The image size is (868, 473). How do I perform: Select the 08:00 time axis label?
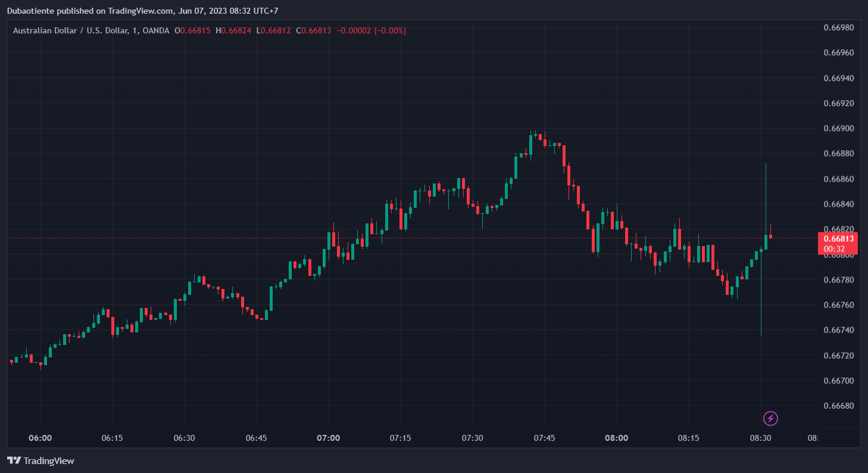point(616,438)
